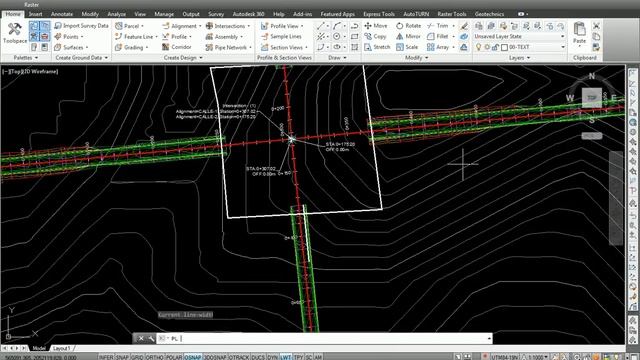640x360 pixels.
Task: Click the Cut scissors icon in Clipboard
Action: (x=596, y=26)
